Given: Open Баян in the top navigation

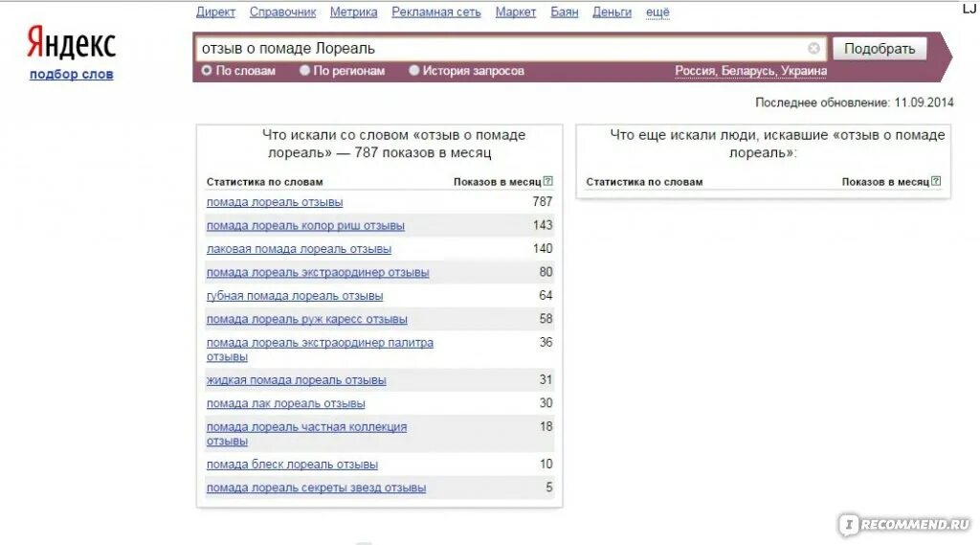Looking at the screenshot, I should point(565,11).
